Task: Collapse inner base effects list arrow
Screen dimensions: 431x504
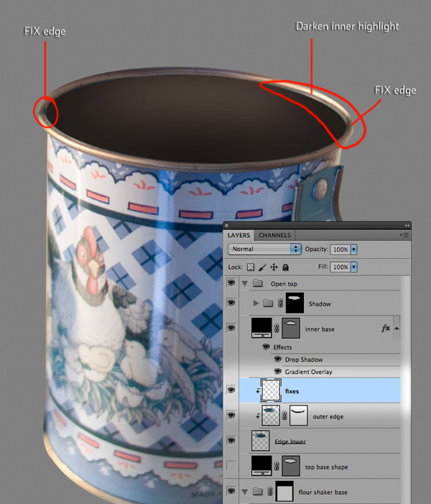Action: pyautogui.click(x=397, y=328)
